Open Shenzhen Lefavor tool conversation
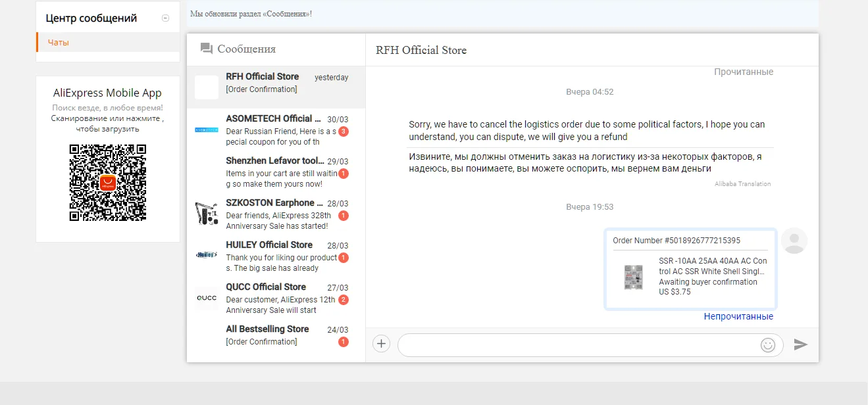Screen dimensions: 868x405 coord(276,172)
